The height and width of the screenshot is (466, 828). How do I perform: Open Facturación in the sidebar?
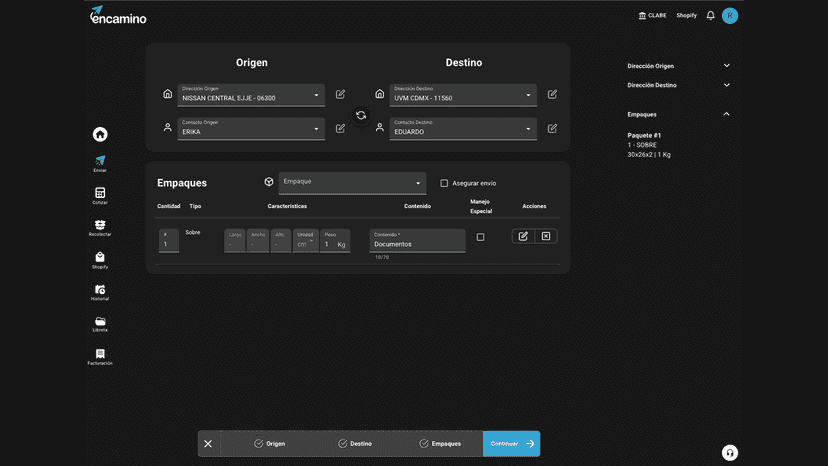click(x=100, y=357)
